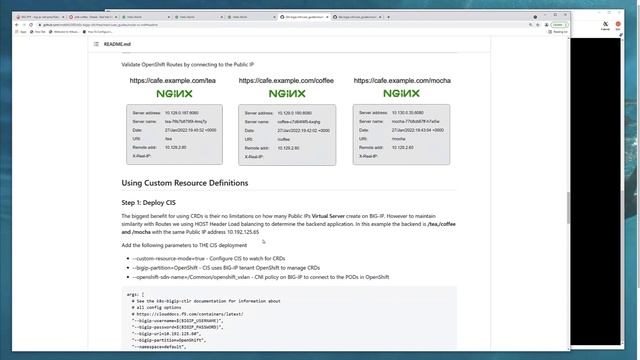Click the NGINX tea screenshot image
Image resolution: width=640 pixels, height=360 pixels.
coord(174,134)
